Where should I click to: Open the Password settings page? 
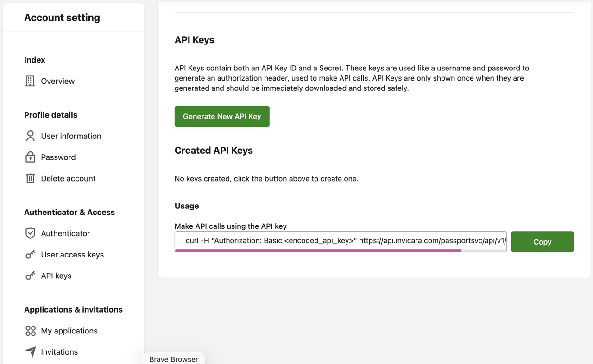[x=58, y=157]
